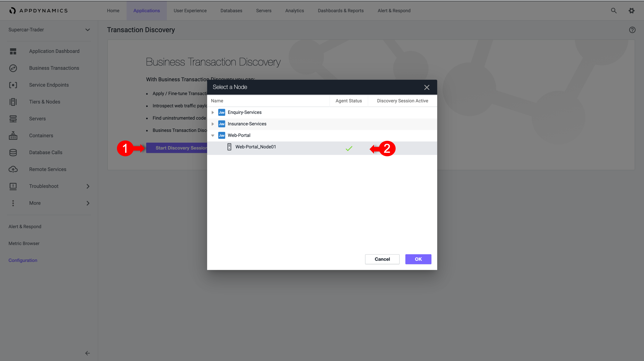This screenshot has width=644, height=361.
Task: Open the Servers top navigation tab
Action: coord(264,11)
